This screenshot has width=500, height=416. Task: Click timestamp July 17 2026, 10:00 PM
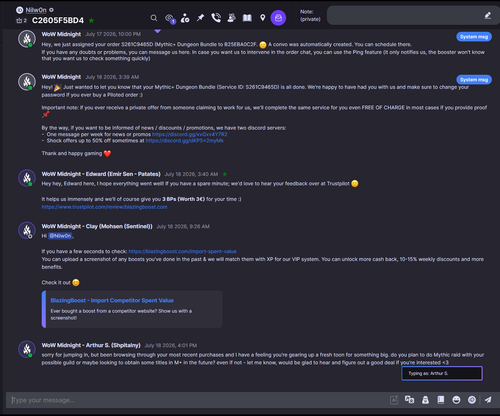(113, 34)
